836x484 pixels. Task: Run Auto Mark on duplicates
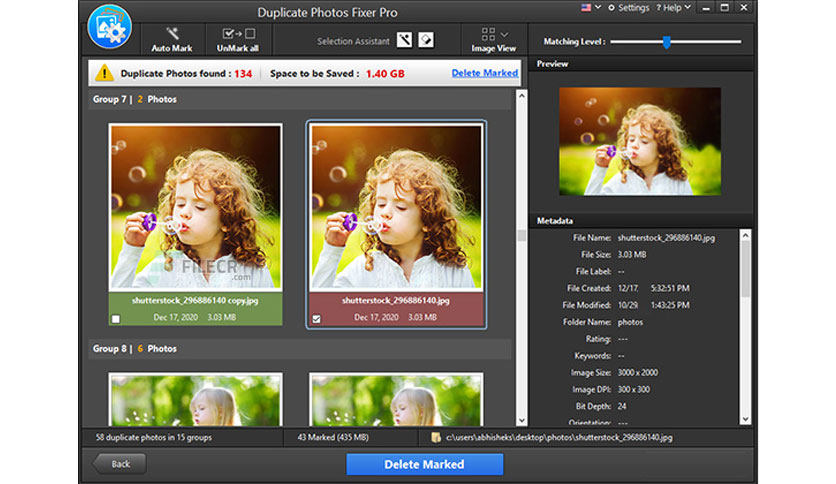(172, 39)
